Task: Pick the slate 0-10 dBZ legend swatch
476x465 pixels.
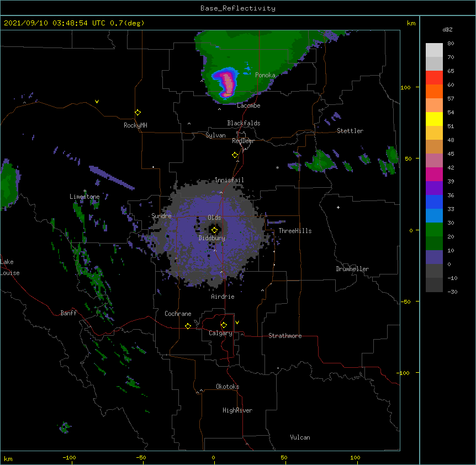Action: pyautogui.click(x=434, y=257)
